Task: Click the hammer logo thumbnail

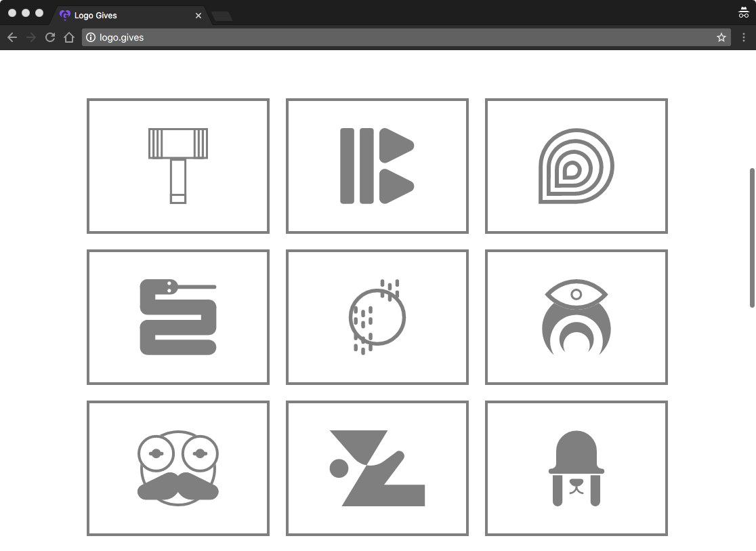Action: pos(177,165)
